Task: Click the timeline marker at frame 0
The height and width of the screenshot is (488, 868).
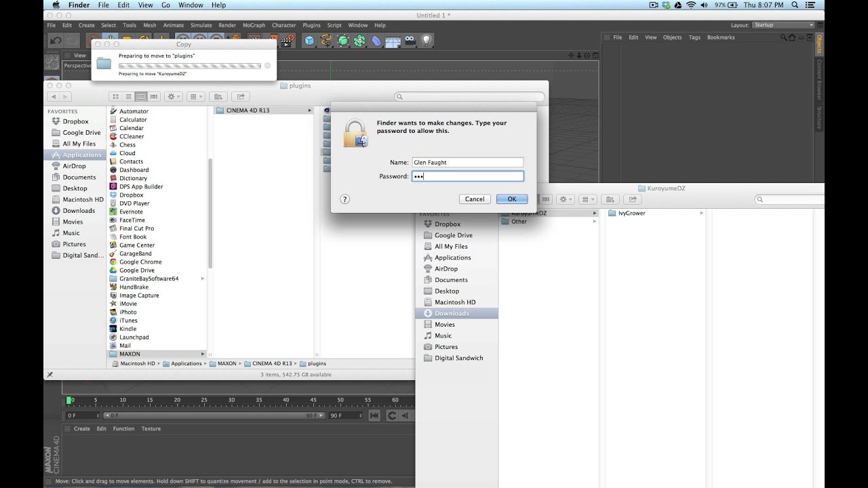Action: [x=69, y=401]
